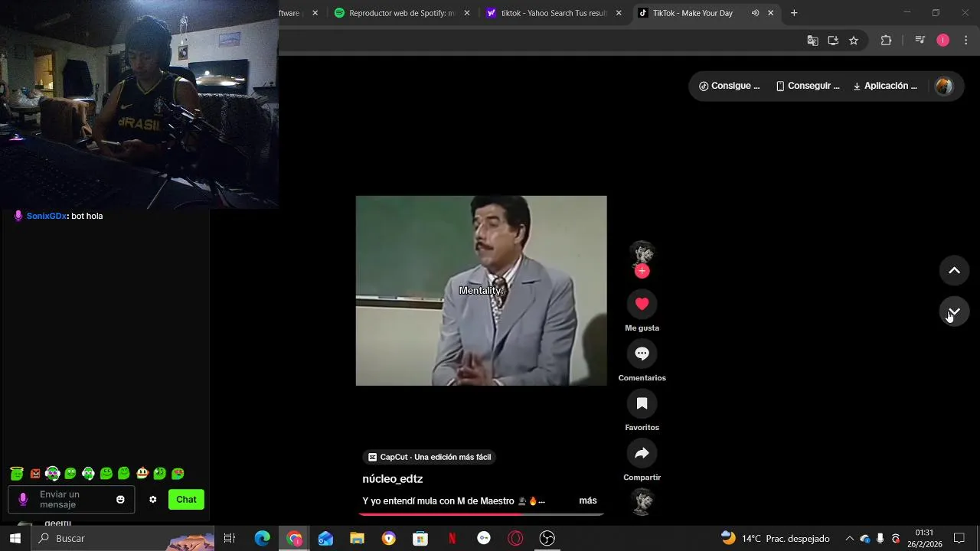Seek on the red video progress bar
Screen dimensions: 980x551
pos(481,514)
